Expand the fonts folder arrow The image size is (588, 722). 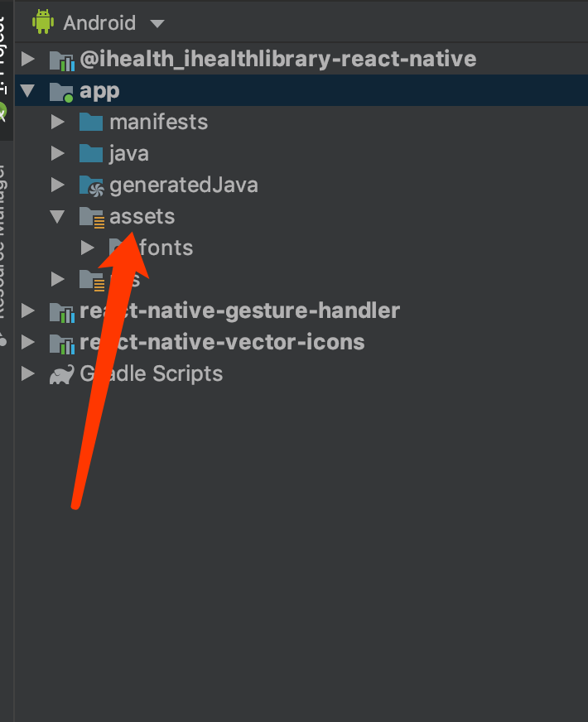coord(88,248)
